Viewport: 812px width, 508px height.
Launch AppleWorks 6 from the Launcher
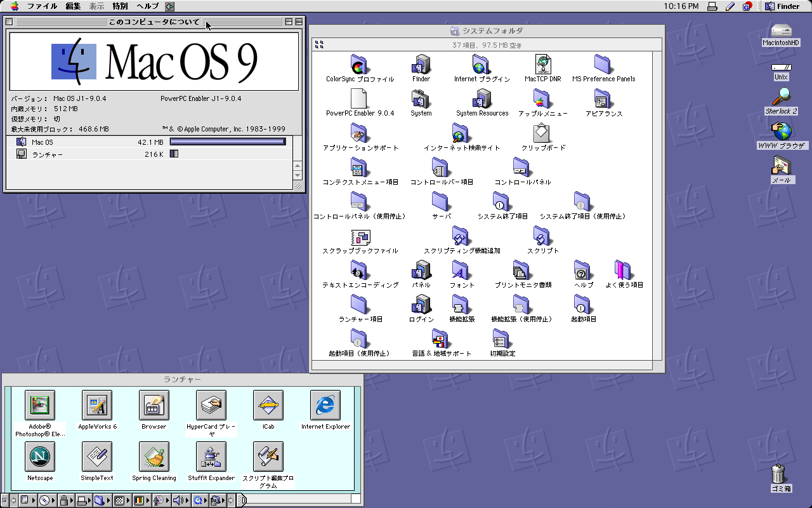pyautogui.click(x=97, y=405)
